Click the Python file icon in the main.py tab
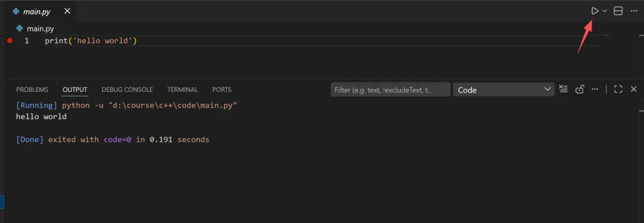 [16, 11]
